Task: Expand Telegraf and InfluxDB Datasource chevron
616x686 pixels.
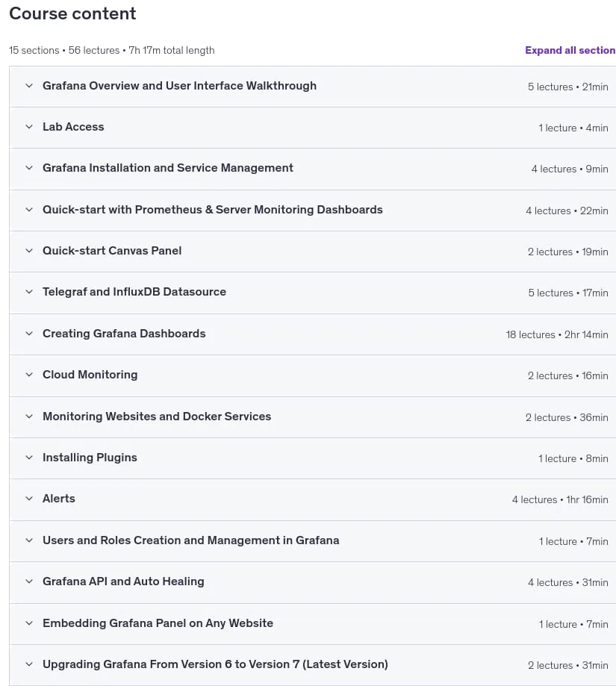Action: (x=29, y=292)
